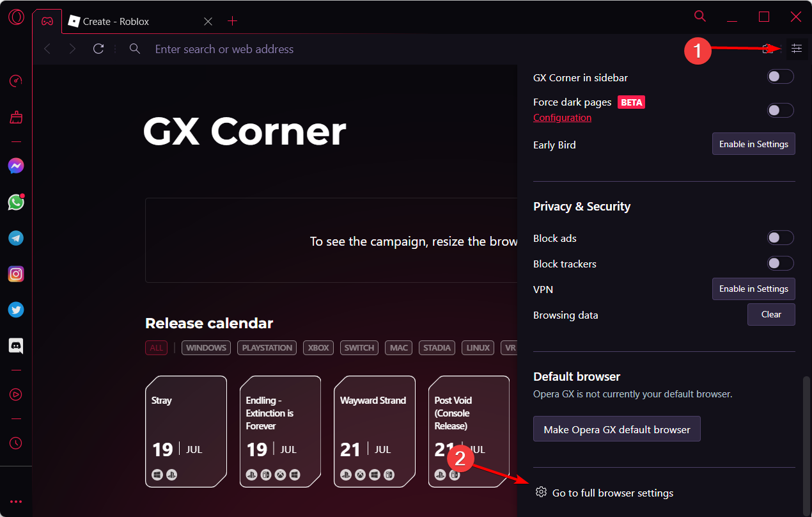Viewport: 812px width, 517px height.
Task: Click the gear icon beside full browser settings
Action: [x=541, y=492]
